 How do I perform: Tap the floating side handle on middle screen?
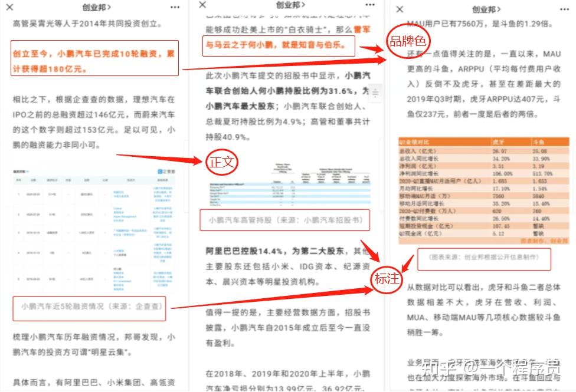(x=375, y=93)
